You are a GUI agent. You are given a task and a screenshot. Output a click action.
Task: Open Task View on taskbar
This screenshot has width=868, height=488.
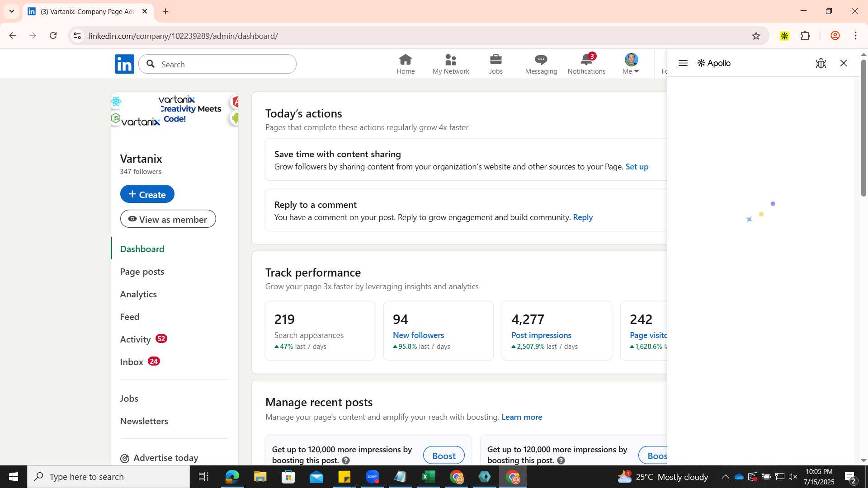pyautogui.click(x=203, y=477)
